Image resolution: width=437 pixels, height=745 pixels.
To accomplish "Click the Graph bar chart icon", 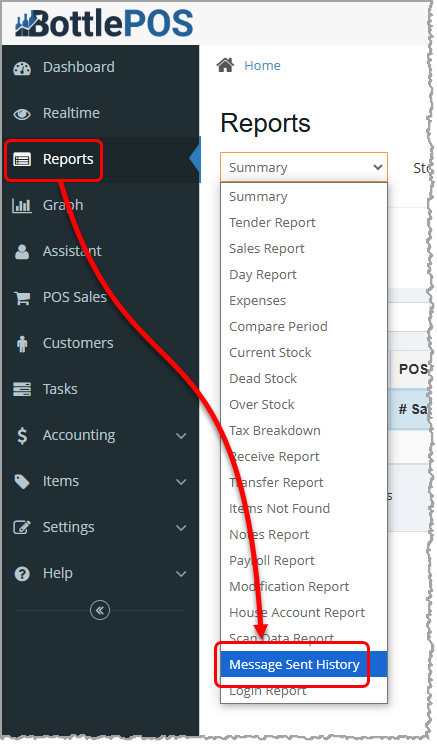I will [22, 206].
